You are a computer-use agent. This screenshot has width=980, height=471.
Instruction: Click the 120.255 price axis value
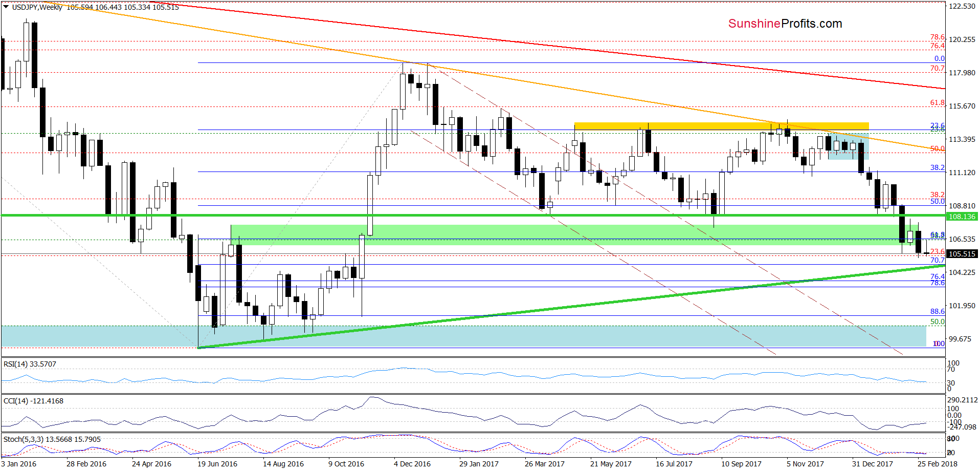coord(962,39)
